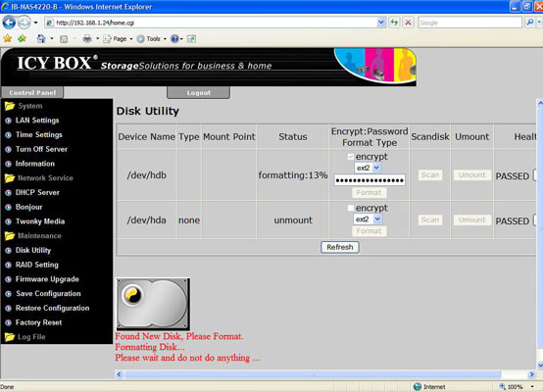
Task: Open the Home button dropdown arrow
Action: 52,38
